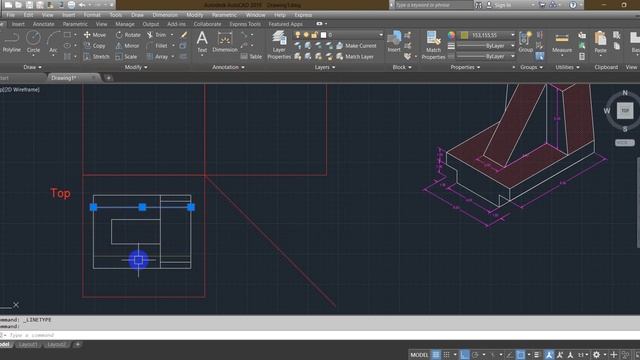Toggle snap mode dots in status bar
Screen dimensions: 640x360
click(447, 355)
